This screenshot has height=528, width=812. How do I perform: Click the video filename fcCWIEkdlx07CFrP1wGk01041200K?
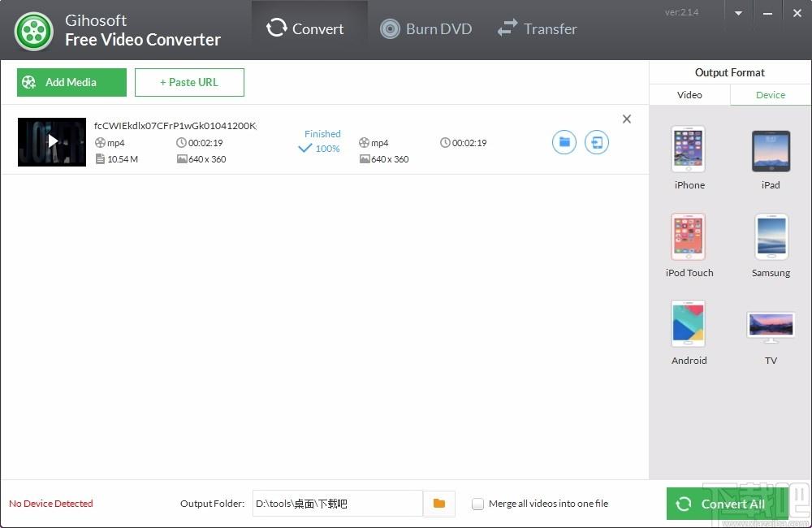[x=175, y=125]
